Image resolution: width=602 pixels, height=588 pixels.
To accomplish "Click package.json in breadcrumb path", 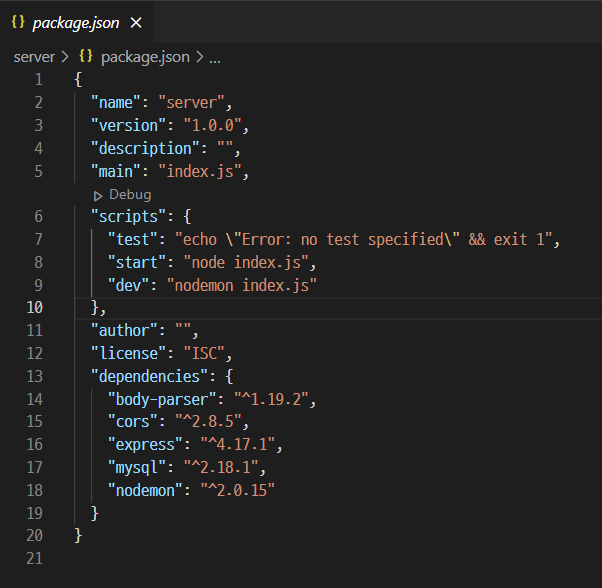I will click(145, 57).
